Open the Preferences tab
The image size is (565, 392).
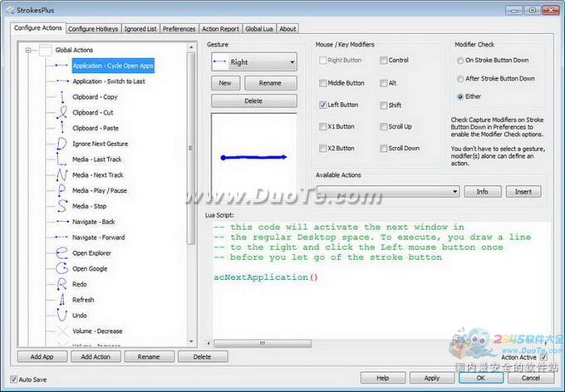[x=179, y=29]
